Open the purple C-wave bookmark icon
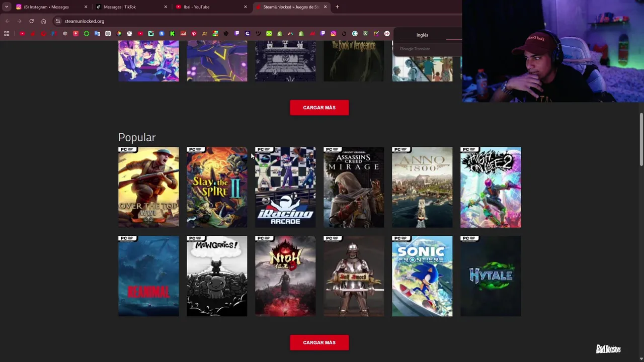The image size is (644, 362). click(x=248, y=34)
